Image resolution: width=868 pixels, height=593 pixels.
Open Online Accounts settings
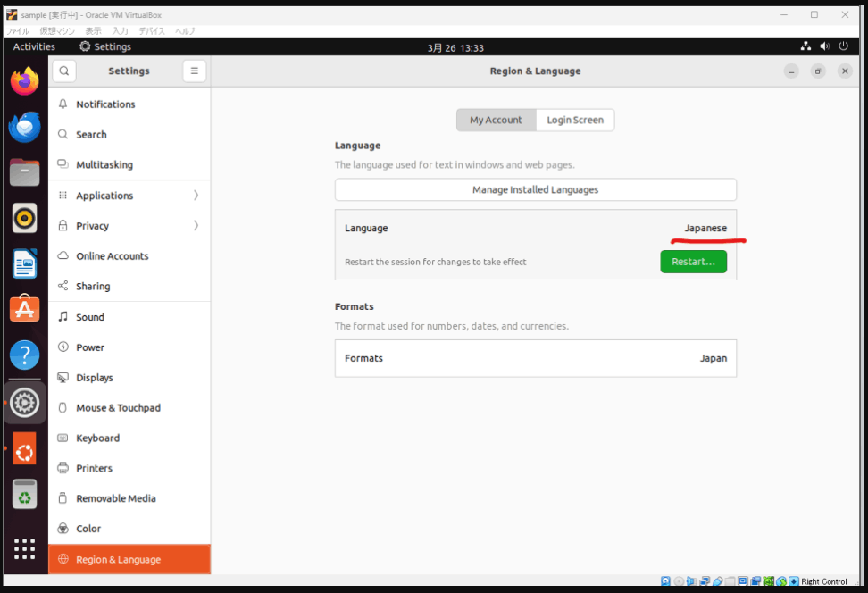click(x=129, y=255)
